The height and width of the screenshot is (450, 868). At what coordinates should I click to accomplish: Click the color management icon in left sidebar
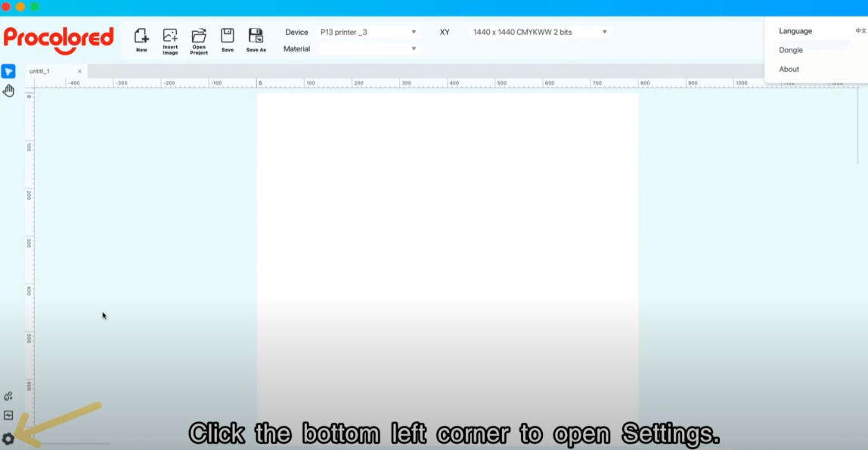8,396
